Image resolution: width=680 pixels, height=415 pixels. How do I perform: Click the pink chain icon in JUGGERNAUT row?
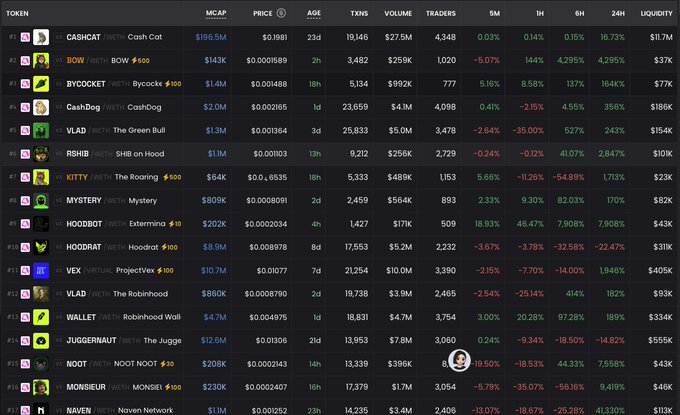pyautogui.click(x=26, y=340)
